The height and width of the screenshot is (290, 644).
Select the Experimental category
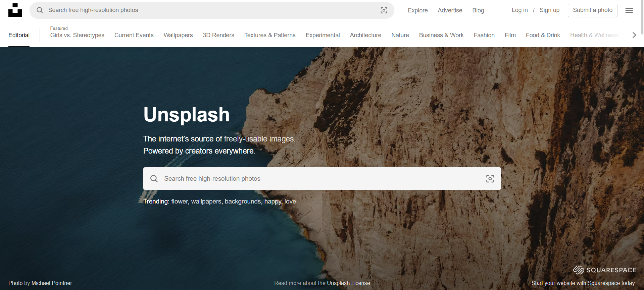pos(323,35)
